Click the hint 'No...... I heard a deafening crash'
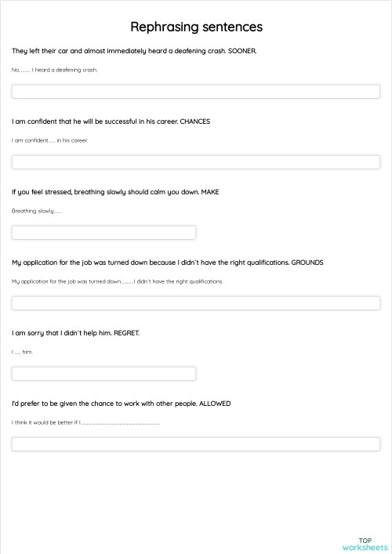This screenshot has height=554, width=392. pos(54,70)
